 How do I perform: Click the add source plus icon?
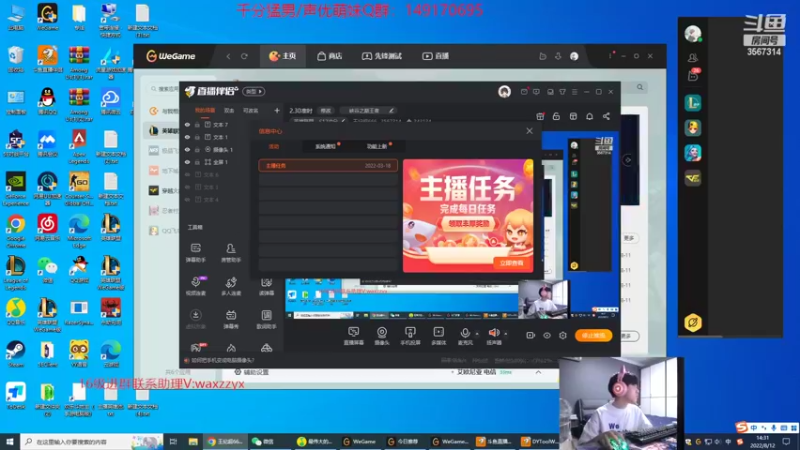pos(277,110)
